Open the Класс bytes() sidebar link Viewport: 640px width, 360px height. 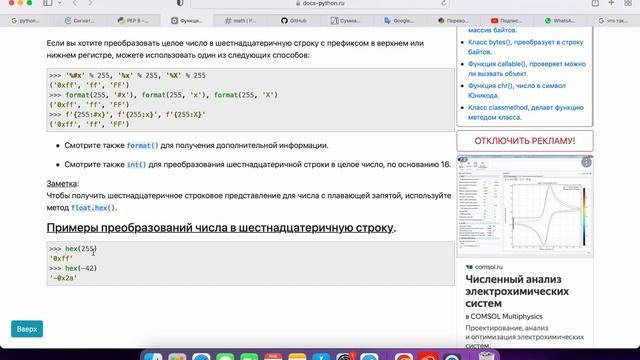pyautogui.click(x=526, y=47)
